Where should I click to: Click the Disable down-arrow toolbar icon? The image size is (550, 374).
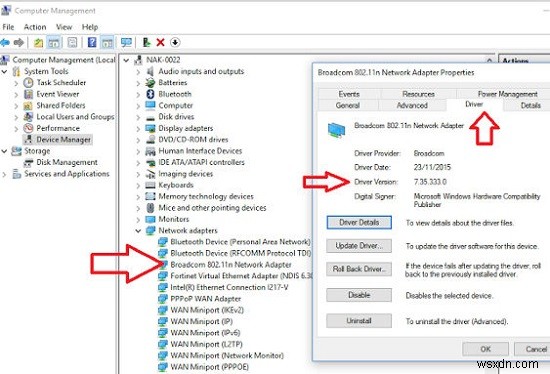pyautogui.click(x=175, y=42)
